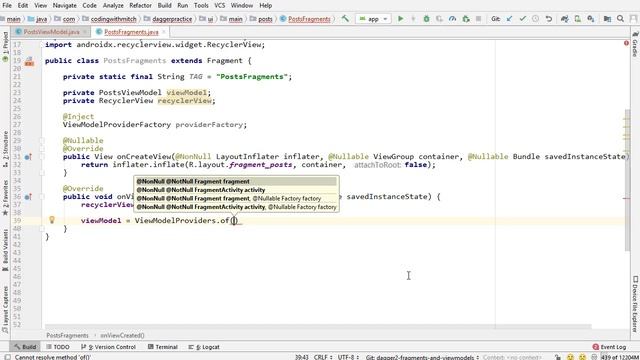Open Project Structure folder icon
This screenshot has width=640, height=360.
607,19
